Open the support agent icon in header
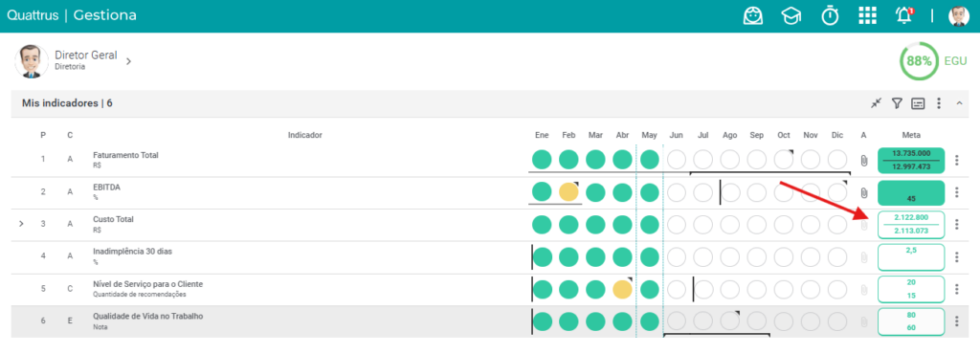The width and height of the screenshot is (980, 354). [x=752, y=15]
